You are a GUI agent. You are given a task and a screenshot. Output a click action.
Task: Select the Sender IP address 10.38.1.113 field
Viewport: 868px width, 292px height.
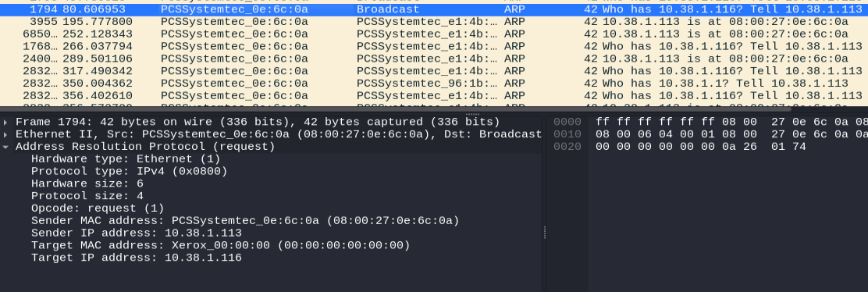(272, 233)
